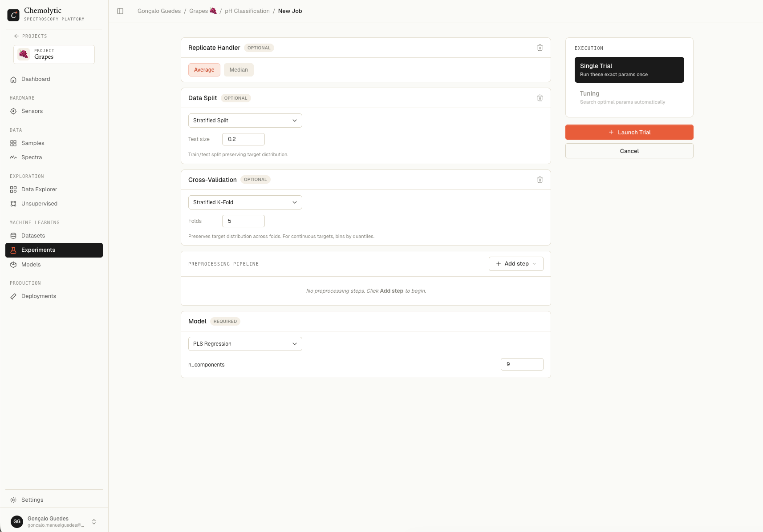Click the Samples grid icon
Image resolution: width=763 pixels, height=532 pixels.
click(13, 143)
